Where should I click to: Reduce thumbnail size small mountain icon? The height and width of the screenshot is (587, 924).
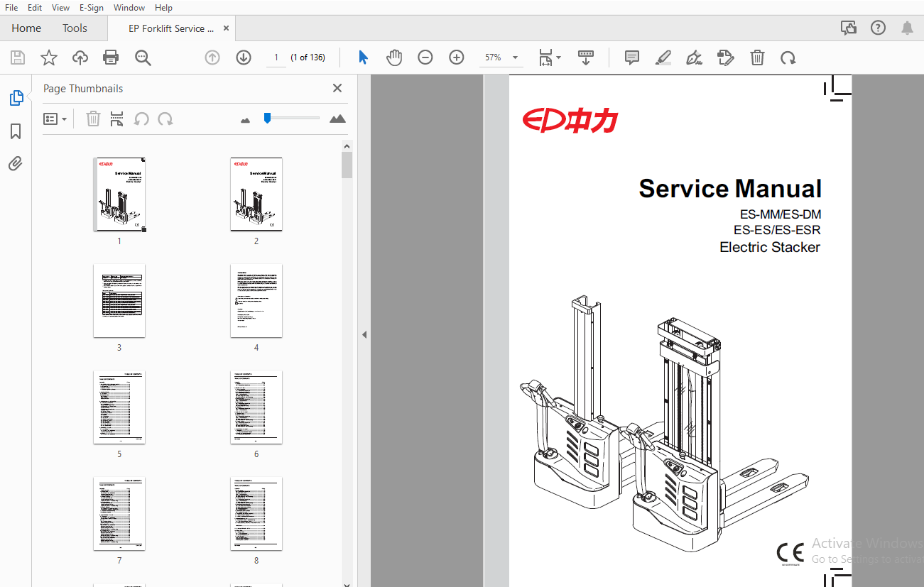[x=246, y=120]
